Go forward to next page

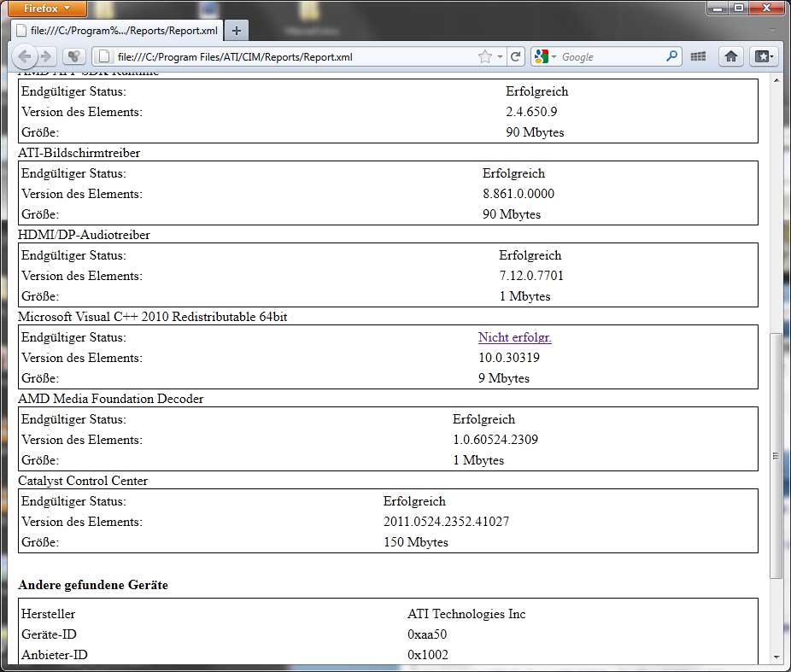pyautogui.click(x=46, y=56)
